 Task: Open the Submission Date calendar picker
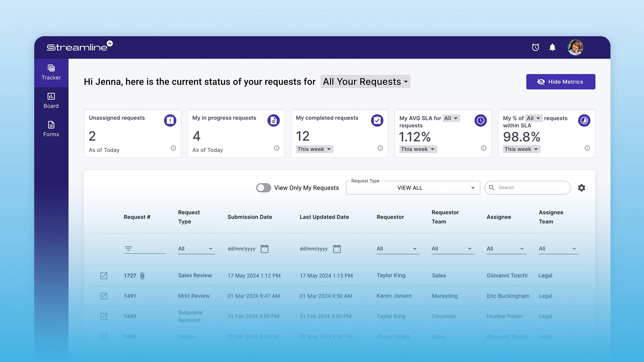pos(265,249)
